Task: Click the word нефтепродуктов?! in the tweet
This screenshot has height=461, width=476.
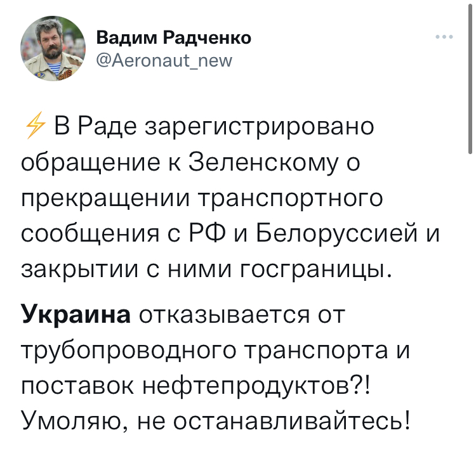Action: click(256, 386)
